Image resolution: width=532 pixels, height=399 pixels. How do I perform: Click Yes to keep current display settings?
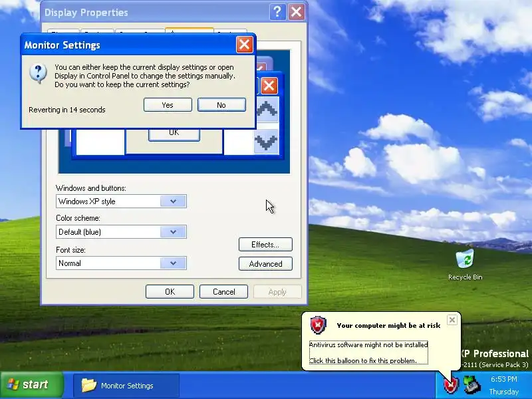click(x=168, y=105)
